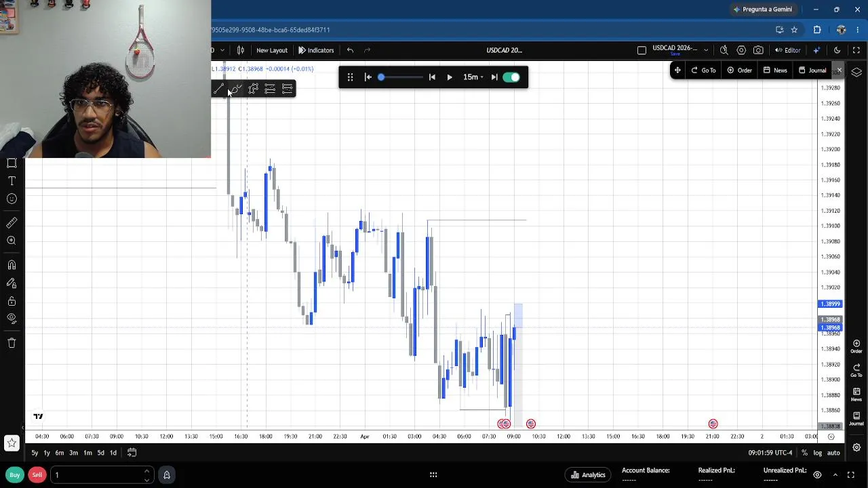Open the 15m replay interval dropdown
The height and width of the screenshot is (488, 868).
[x=473, y=77]
